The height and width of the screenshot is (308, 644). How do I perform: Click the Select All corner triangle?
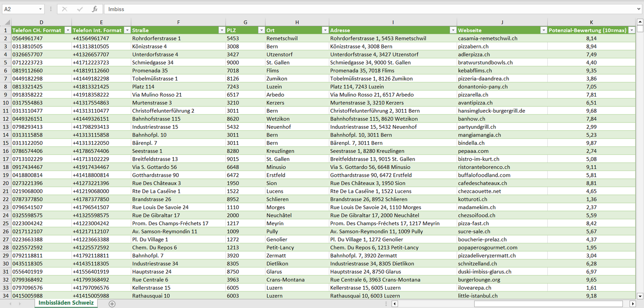[x=7, y=22]
